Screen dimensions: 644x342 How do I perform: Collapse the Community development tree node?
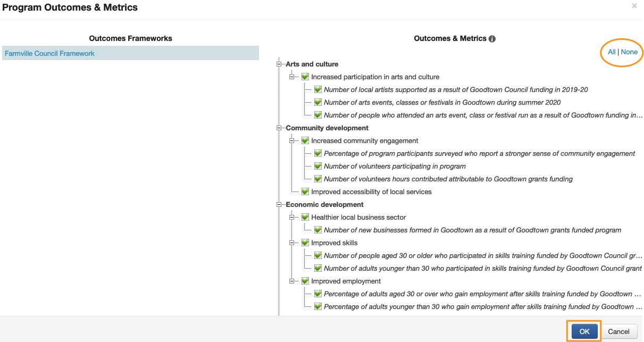tap(279, 128)
